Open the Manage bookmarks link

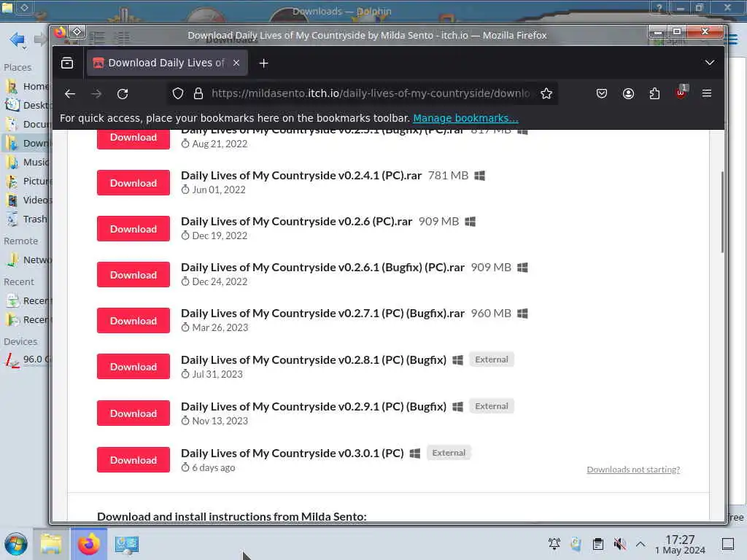tap(465, 118)
